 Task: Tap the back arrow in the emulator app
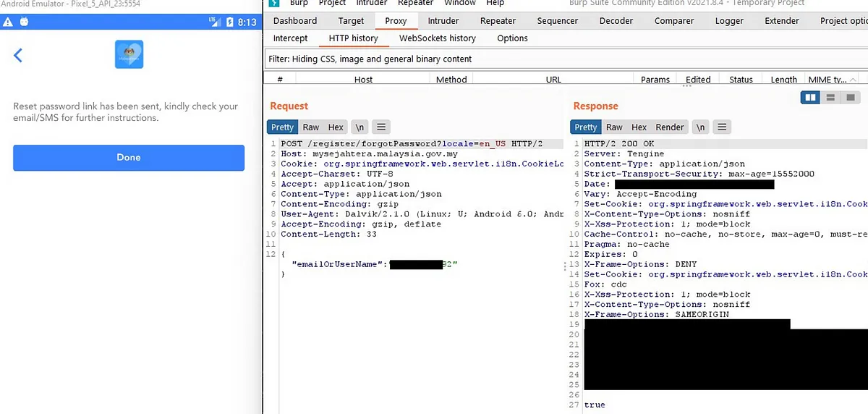[x=18, y=55]
